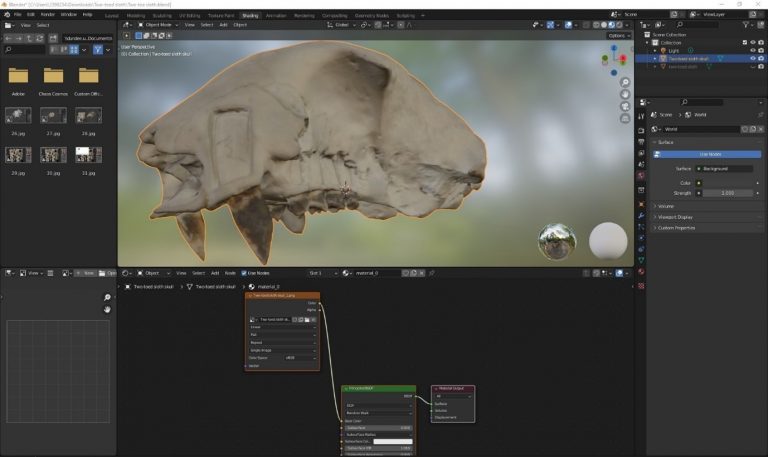Expand the Viewport Display panel
The height and width of the screenshot is (457, 768).
coord(676,216)
